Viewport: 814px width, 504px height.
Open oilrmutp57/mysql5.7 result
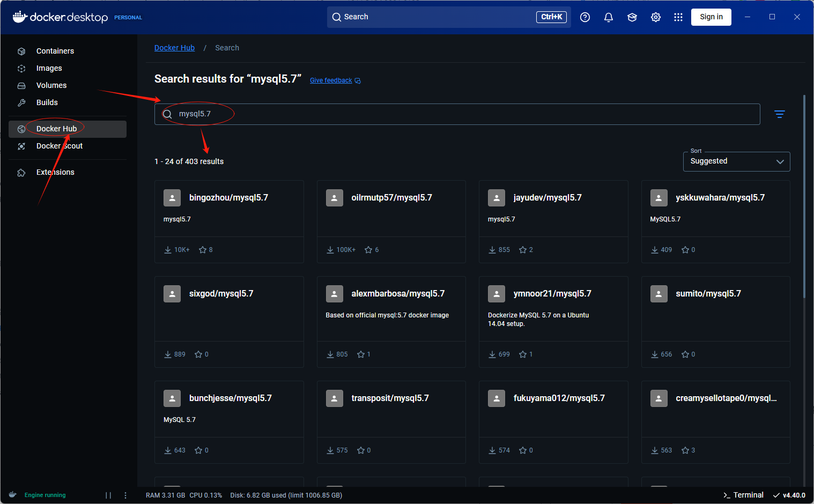coord(391,221)
